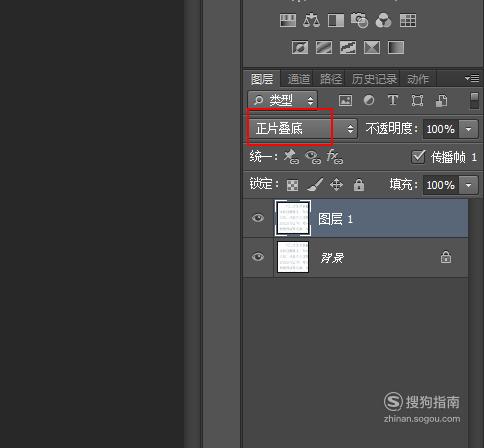The image size is (484, 448).
Task: Select the 图层 1 layer name
Action: pos(335,219)
